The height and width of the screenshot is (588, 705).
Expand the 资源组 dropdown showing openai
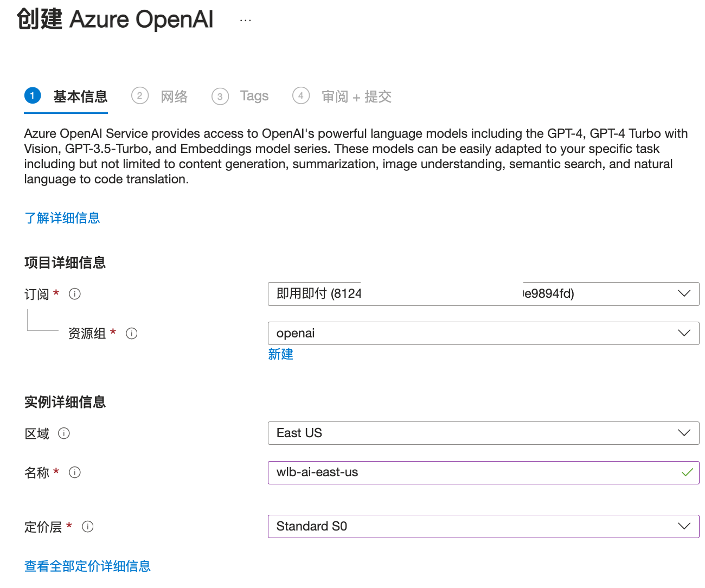(x=483, y=333)
